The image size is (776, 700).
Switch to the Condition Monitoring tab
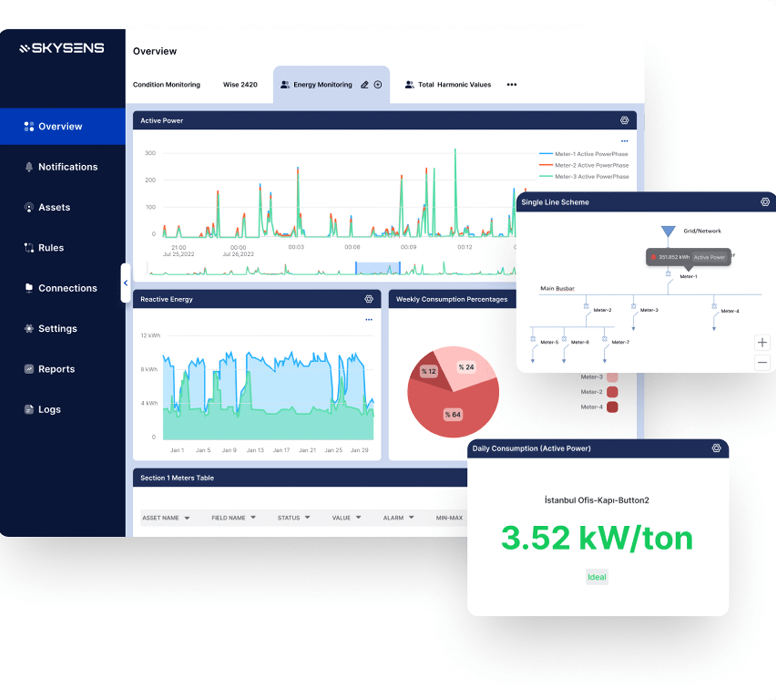point(166,85)
